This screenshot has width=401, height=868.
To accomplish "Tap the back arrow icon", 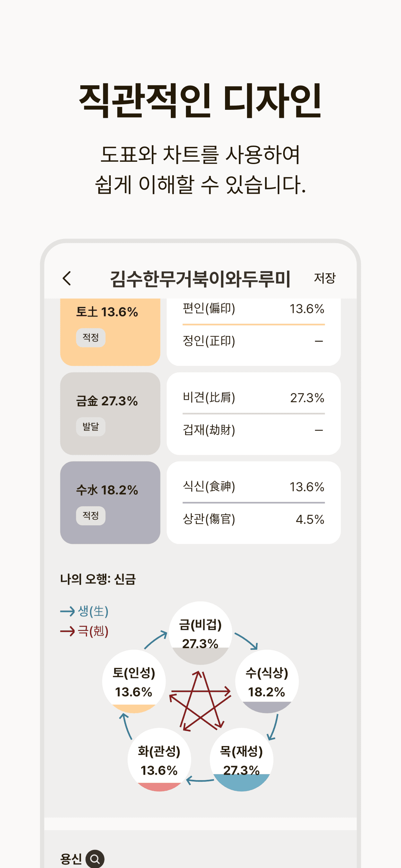I will click(x=67, y=278).
